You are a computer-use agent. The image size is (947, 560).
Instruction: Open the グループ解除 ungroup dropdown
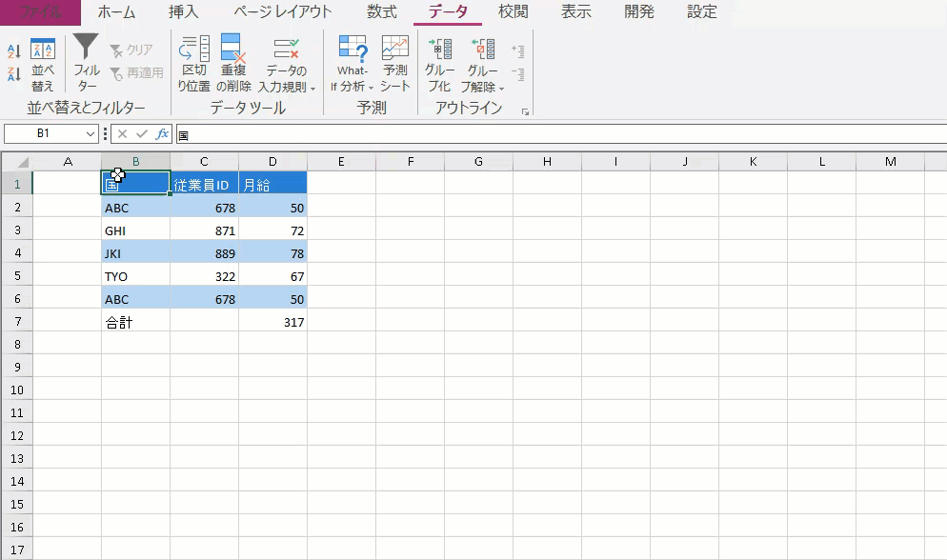pos(483,87)
